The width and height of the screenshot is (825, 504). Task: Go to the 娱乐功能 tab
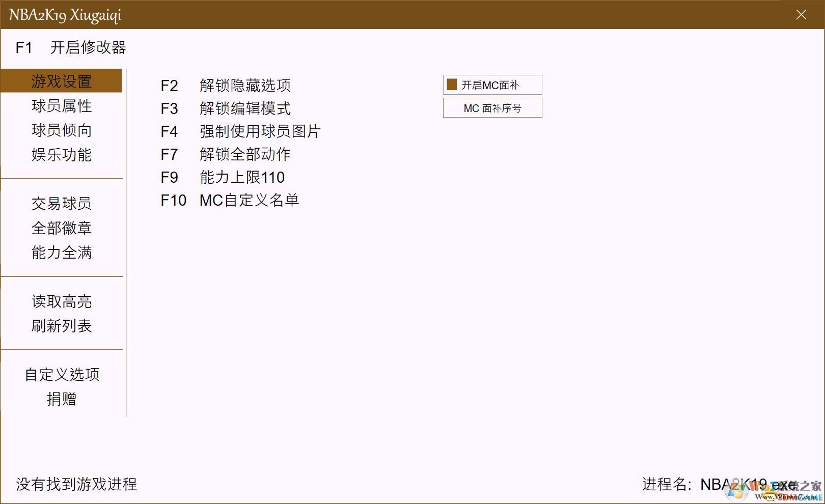pos(61,155)
